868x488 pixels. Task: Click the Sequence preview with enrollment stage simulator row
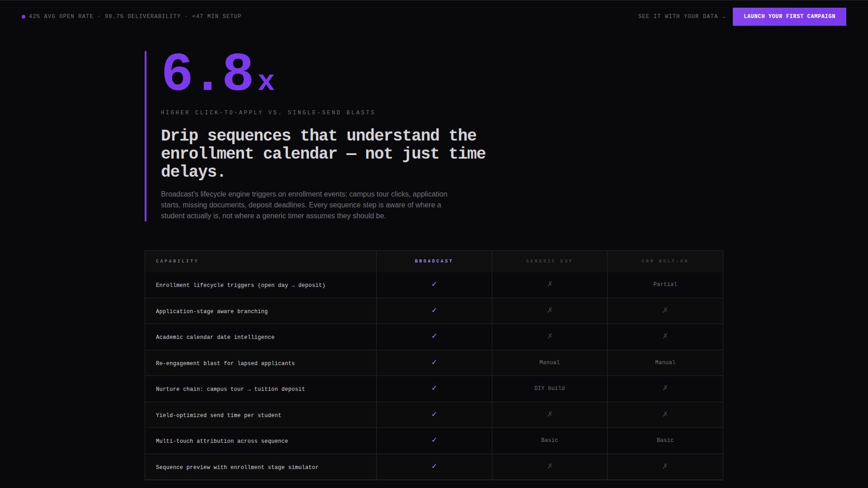click(434, 467)
